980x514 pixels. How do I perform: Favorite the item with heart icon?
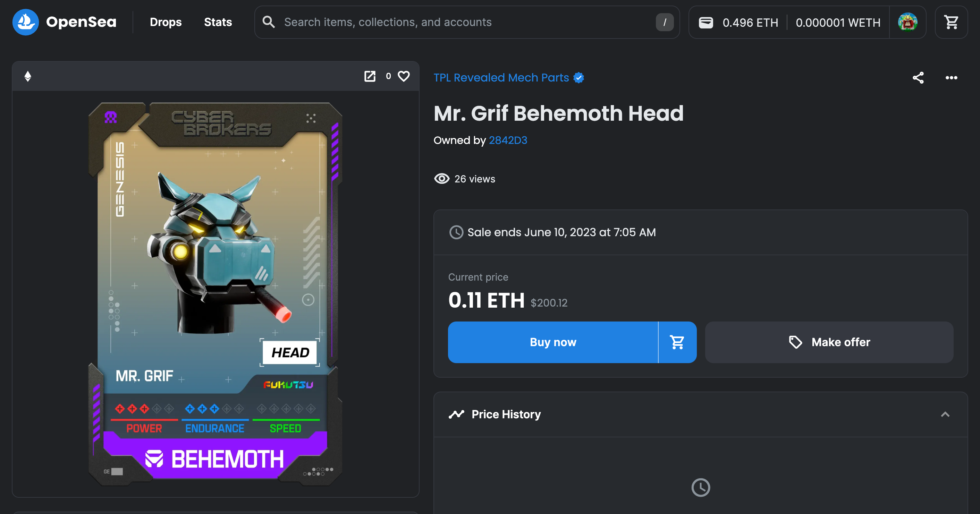click(x=404, y=76)
